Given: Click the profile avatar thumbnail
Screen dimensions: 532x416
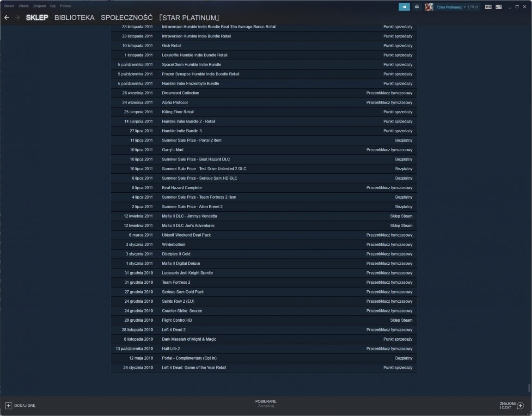Looking at the screenshot, I should coord(429,7).
